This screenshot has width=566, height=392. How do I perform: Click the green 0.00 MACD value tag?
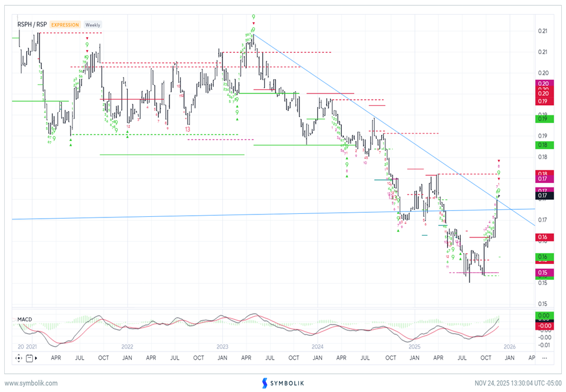pyautogui.click(x=542, y=316)
